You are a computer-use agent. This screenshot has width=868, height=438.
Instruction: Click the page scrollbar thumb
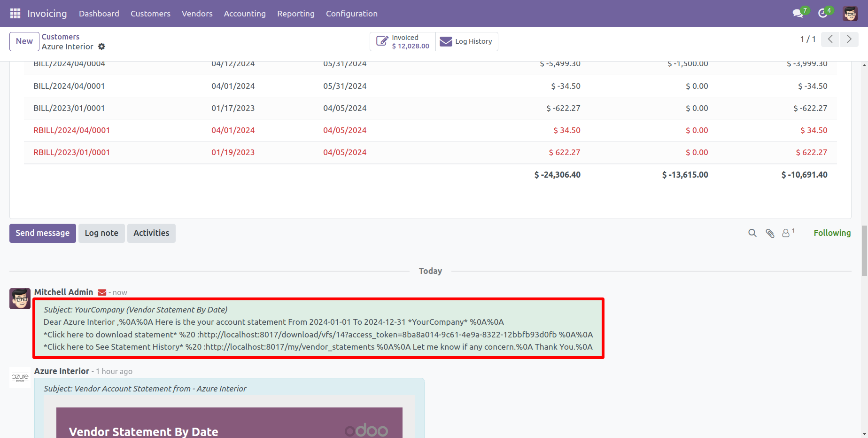click(x=864, y=251)
